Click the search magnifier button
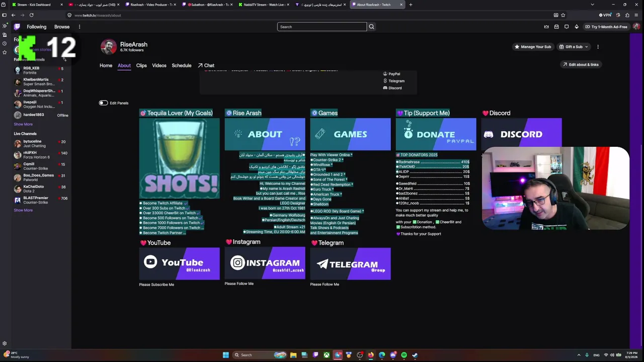644x362 pixels. point(371,27)
